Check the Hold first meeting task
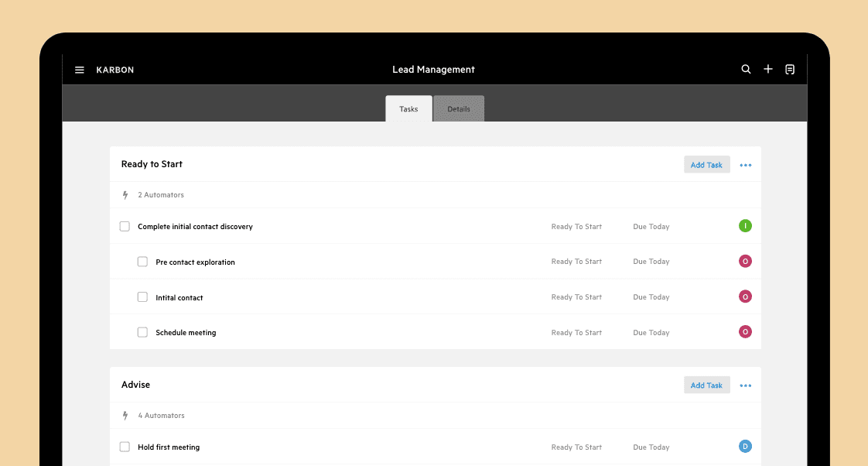This screenshot has height=466, width=868. (x=125, y=447)
